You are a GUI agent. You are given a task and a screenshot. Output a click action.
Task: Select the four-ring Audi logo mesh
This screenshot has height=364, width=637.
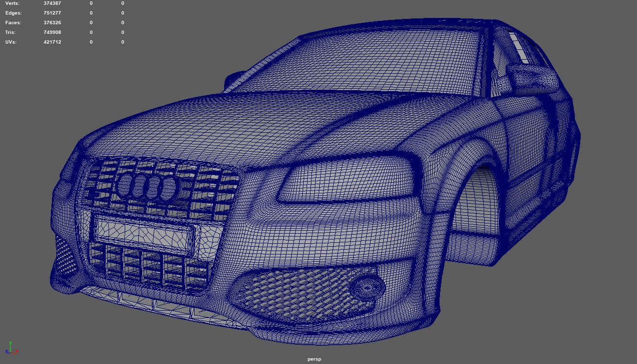[x=146, y=187]
